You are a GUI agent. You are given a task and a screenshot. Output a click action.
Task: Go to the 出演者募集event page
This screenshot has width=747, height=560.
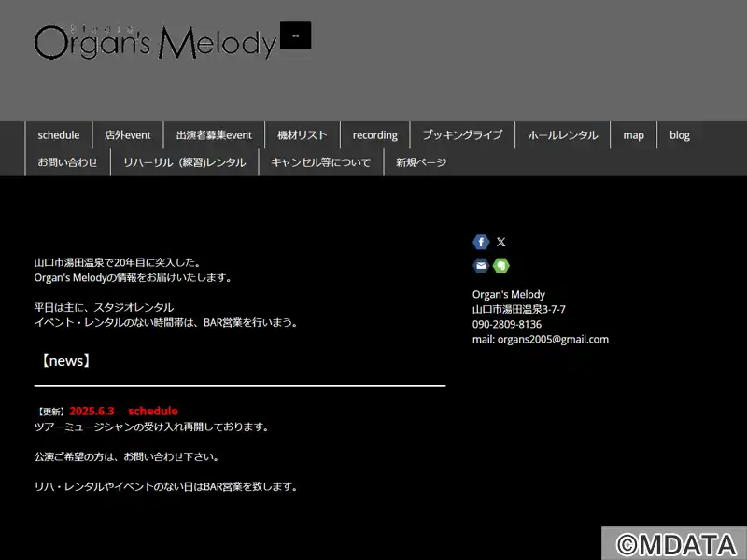point(214,135)
